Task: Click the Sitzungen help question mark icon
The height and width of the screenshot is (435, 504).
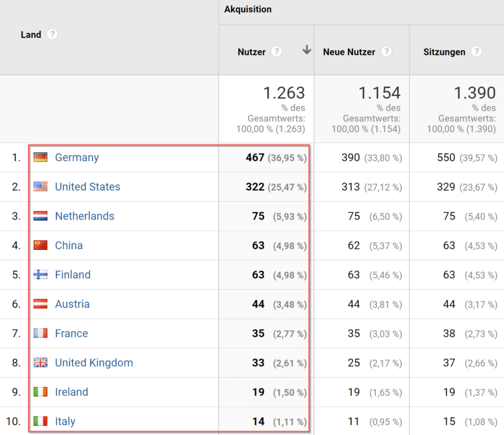Action: click(x=477, y=51)
